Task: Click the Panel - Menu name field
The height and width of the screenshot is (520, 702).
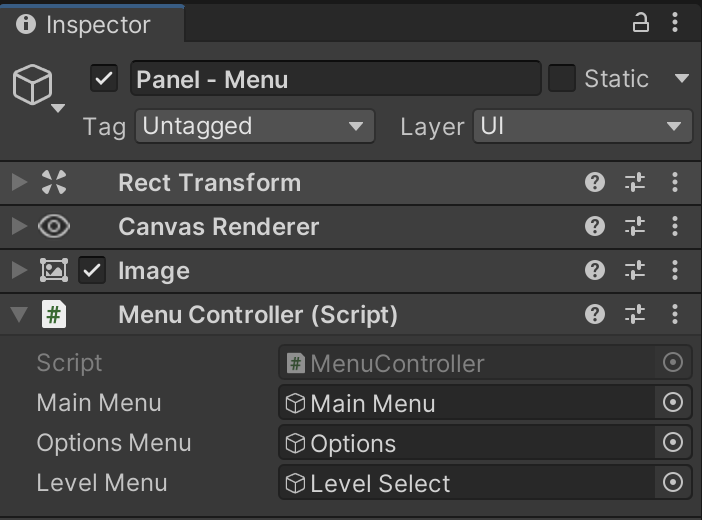Action: [x=335, y=78]
